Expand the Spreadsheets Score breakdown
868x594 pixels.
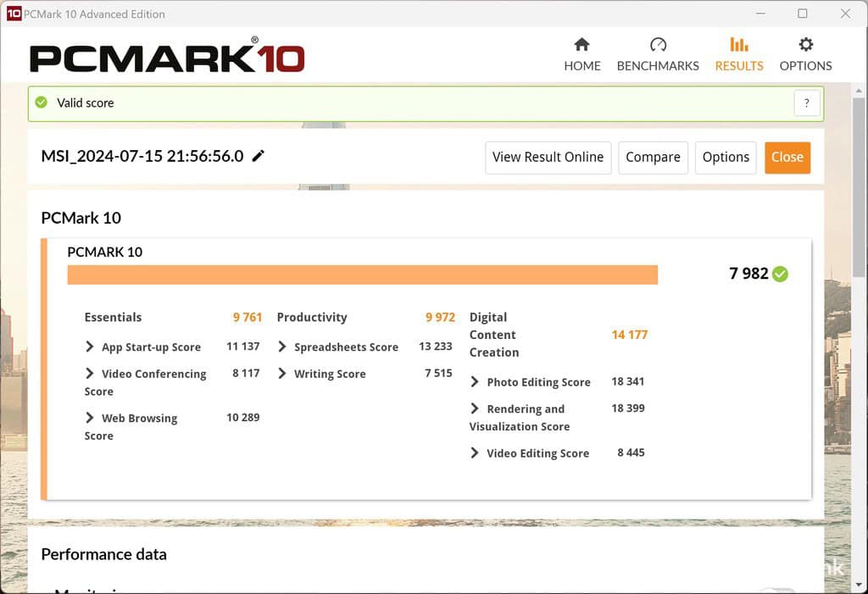coord(282,347)
